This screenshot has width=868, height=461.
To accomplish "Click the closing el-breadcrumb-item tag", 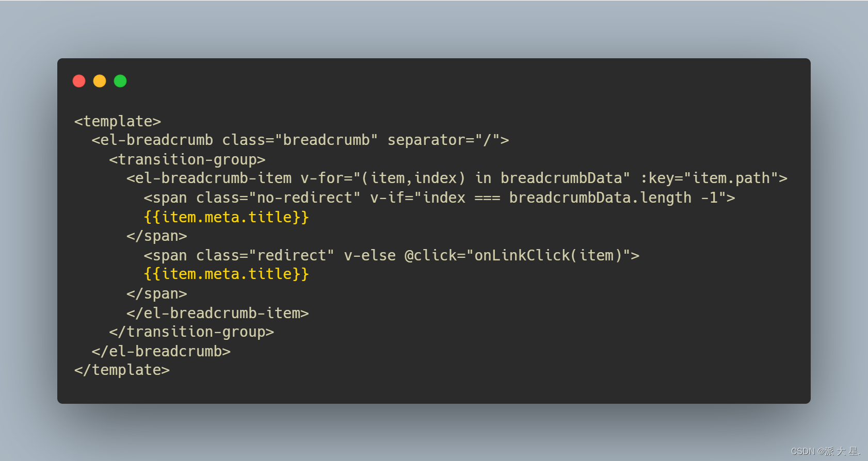I will [218, 313].
